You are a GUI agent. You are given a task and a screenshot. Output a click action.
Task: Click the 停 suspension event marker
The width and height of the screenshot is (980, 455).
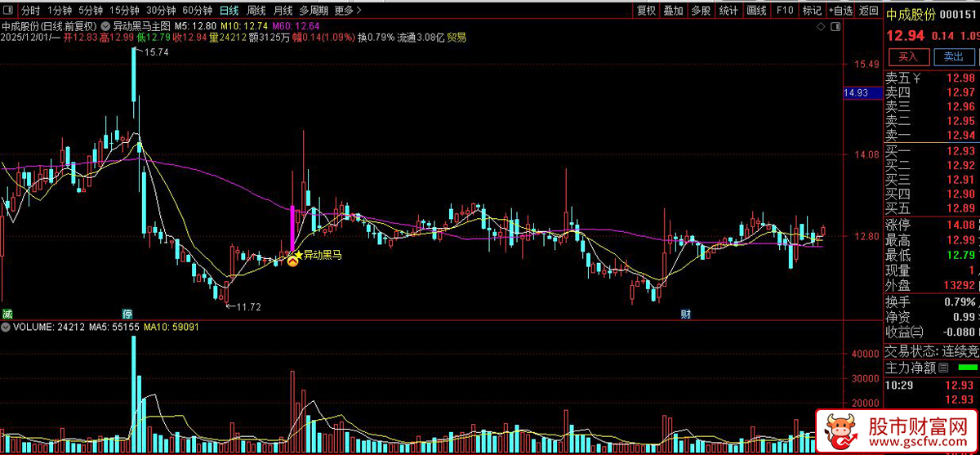(x=127, y=314)
